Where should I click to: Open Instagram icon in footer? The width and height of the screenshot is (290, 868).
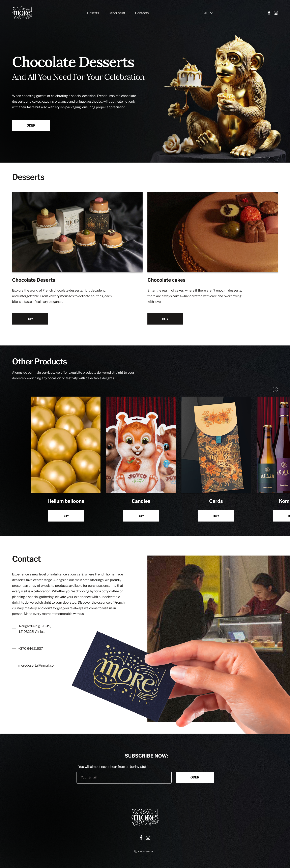148,838
